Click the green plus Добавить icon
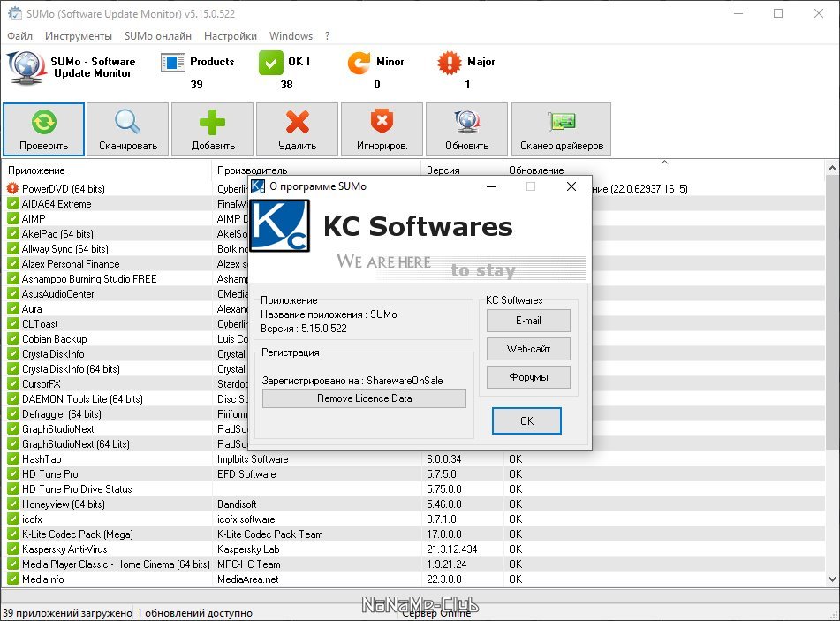This screenshot has width=840, height=621. 212,122
